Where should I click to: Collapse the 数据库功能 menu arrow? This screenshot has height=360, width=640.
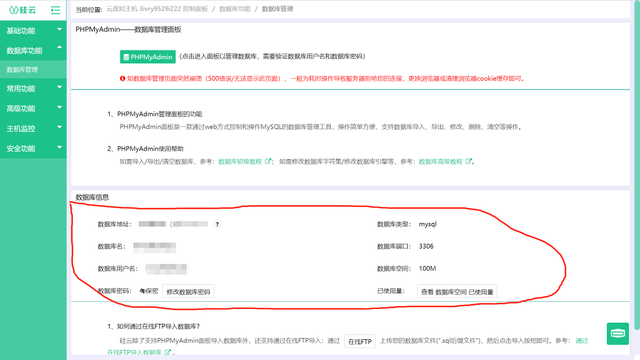(60, 47)
